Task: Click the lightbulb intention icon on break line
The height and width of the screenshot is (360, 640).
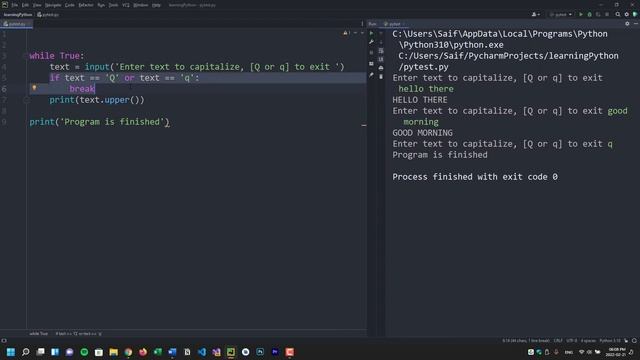Action: (34, 88)
